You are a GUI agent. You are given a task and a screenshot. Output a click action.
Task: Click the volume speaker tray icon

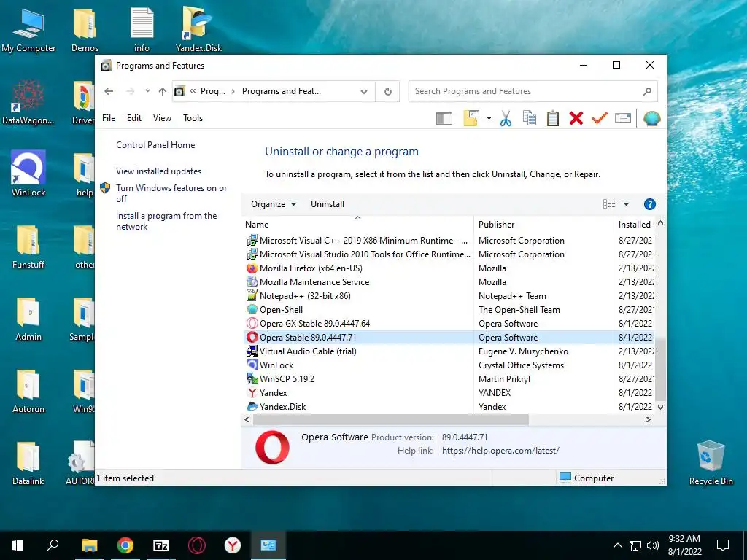(x=653, y=545)
